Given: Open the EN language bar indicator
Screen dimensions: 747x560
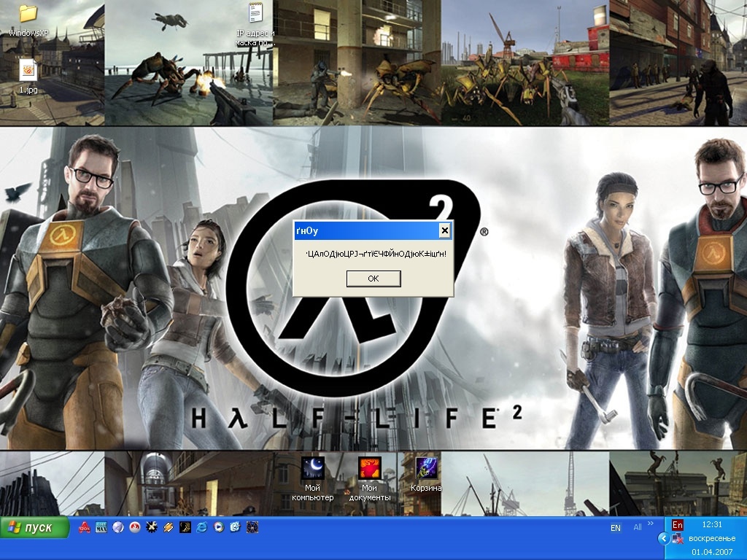Looking at the screenshot, I should 616,528.
